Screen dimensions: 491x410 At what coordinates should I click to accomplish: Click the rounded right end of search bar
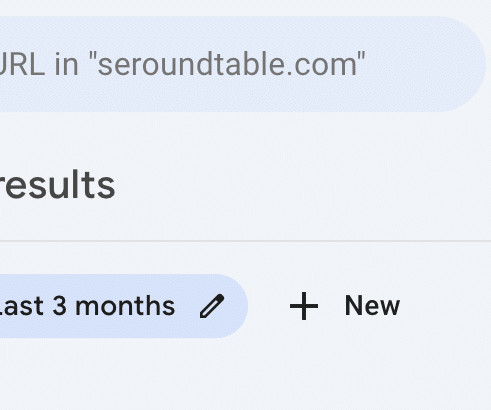coord(463,64)
